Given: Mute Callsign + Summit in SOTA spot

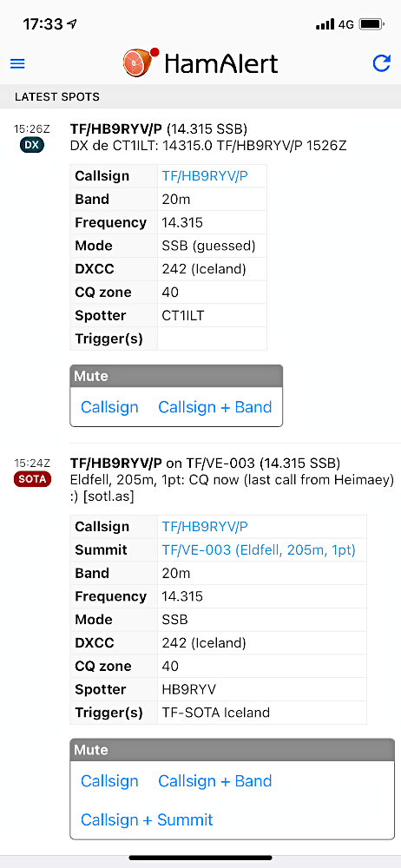Looking at the screenshot, I should pos(147,819).
